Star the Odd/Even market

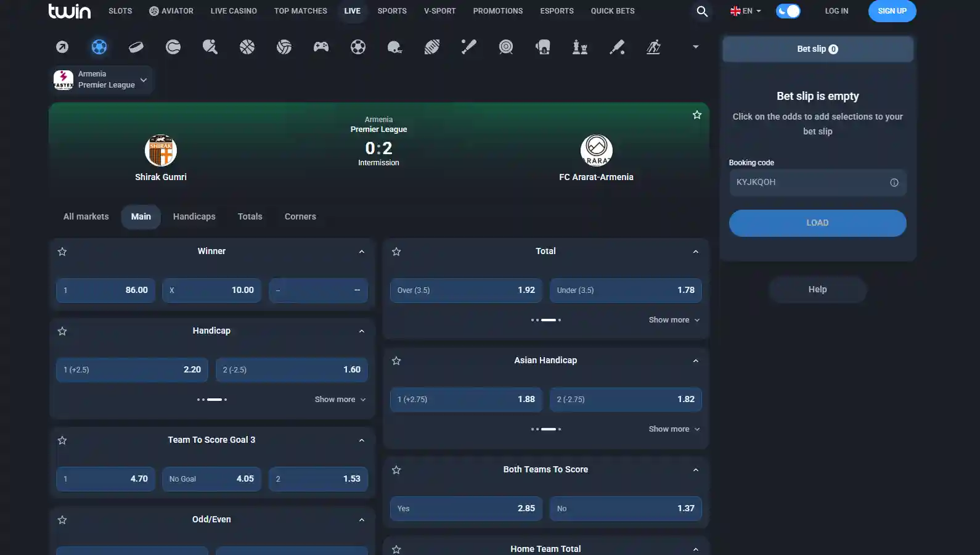pyautogui.click(x=62, y=520)
